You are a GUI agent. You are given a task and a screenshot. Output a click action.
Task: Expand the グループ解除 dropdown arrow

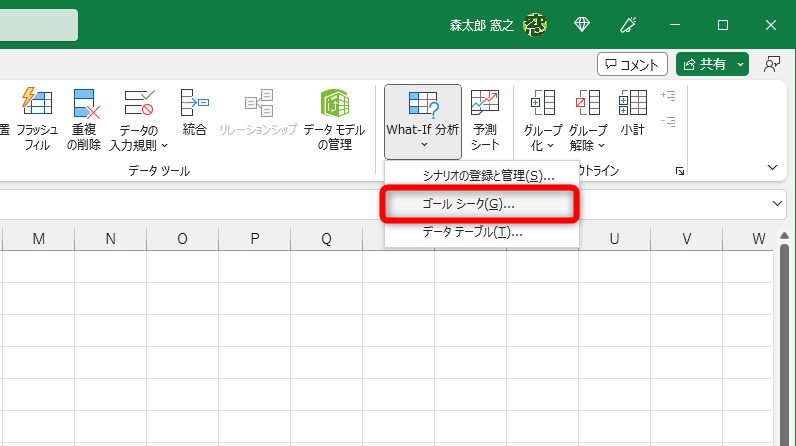tap(602, 146)
